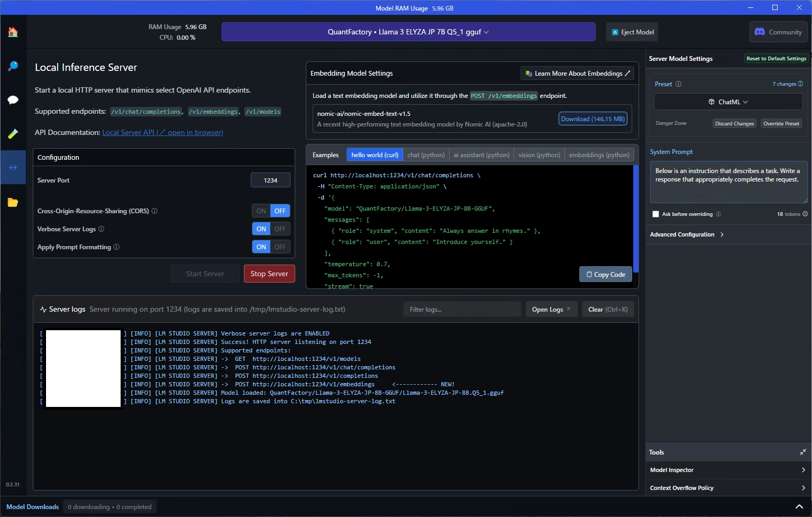Click Download (146.15 MB) for nomic embed model
Screen dimensions: 812x517
coord(592,119)
